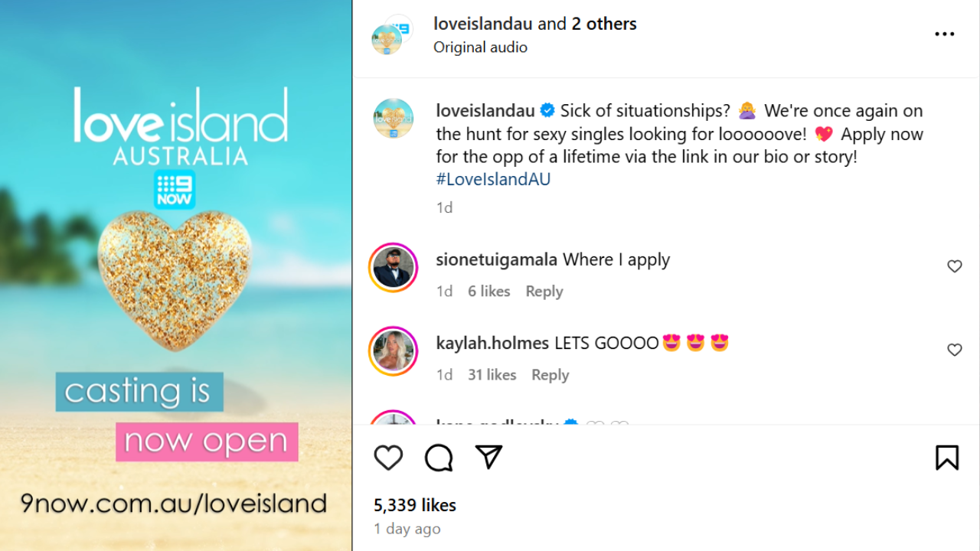This screenshot has height=551, width=980.
Task: Open the '6 likes' list on sionetuigamala's comment
Action: point(489,291)
